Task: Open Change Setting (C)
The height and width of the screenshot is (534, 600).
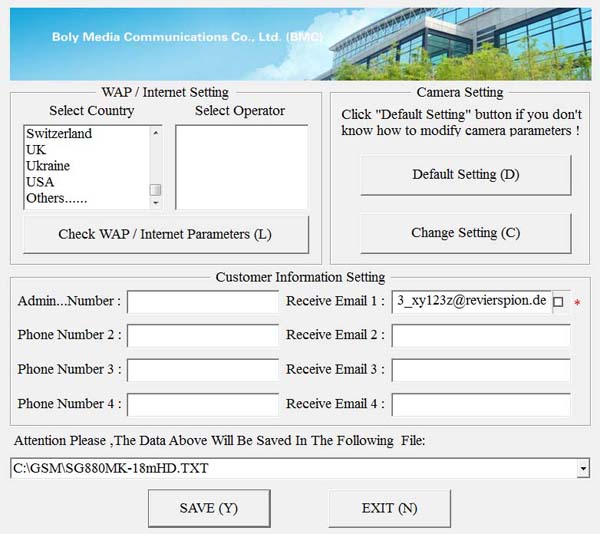Action: click(465, 233)
